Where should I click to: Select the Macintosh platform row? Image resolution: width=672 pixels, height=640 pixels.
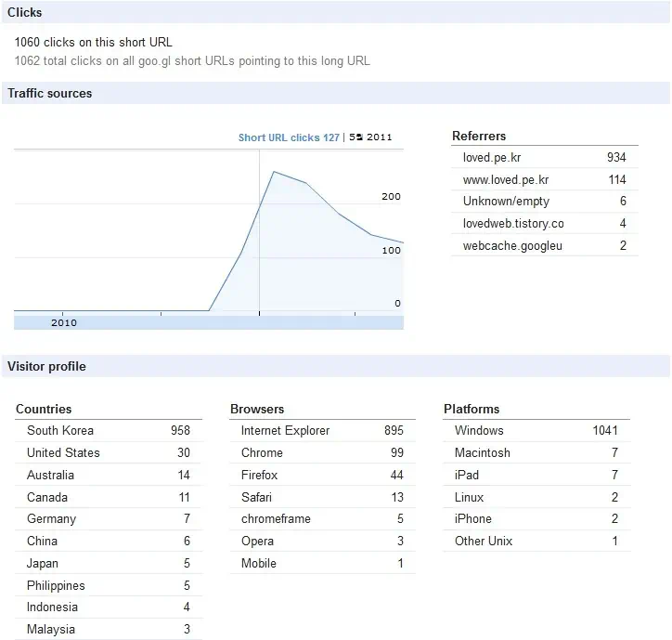(537, 453)
